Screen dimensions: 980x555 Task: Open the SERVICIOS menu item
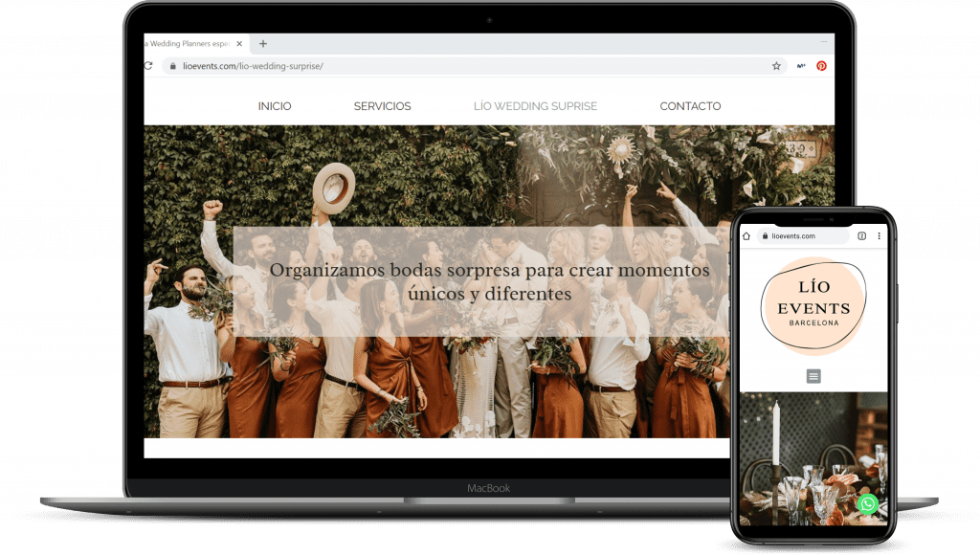(x=382, y=106)
